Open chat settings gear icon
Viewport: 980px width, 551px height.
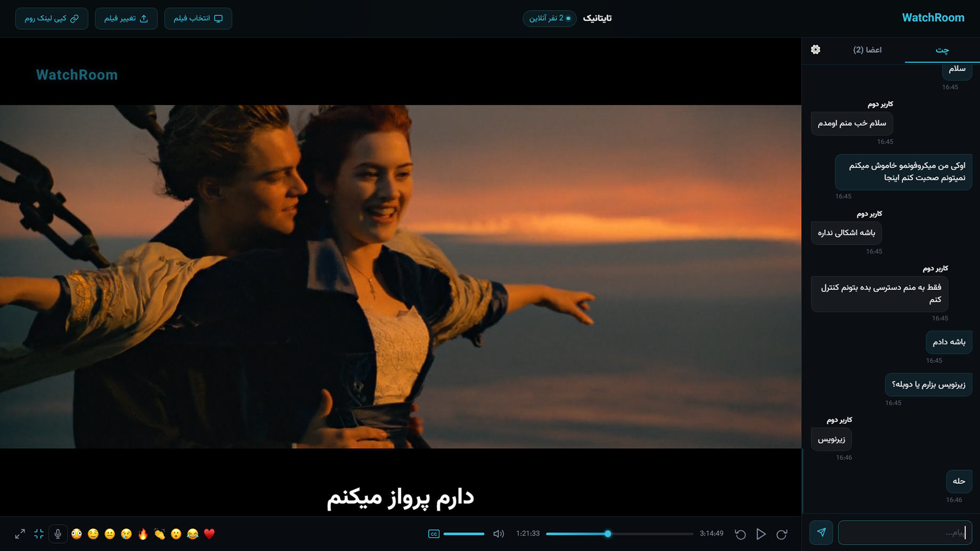(x=815, y=50)
